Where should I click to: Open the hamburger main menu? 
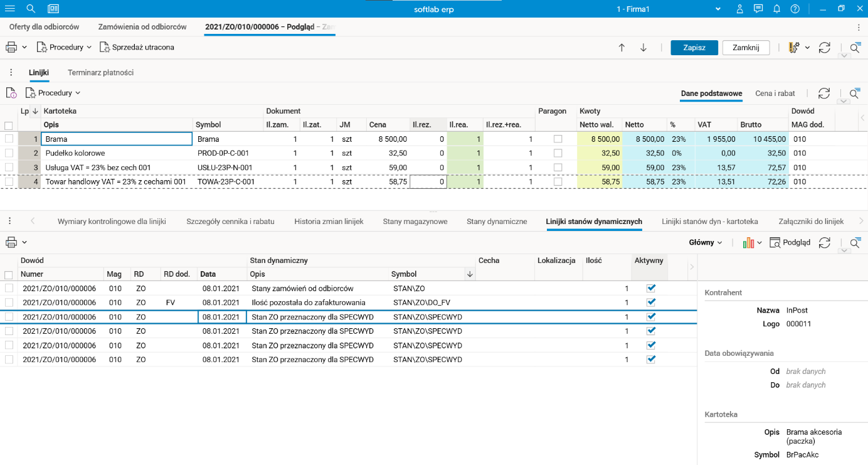[x=10, y=9]
